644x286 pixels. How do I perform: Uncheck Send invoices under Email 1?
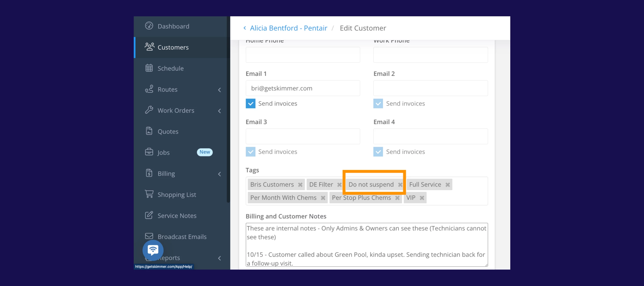point(250,103)
